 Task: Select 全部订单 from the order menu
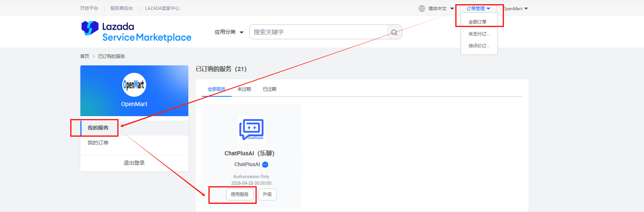tap(477, 22)
